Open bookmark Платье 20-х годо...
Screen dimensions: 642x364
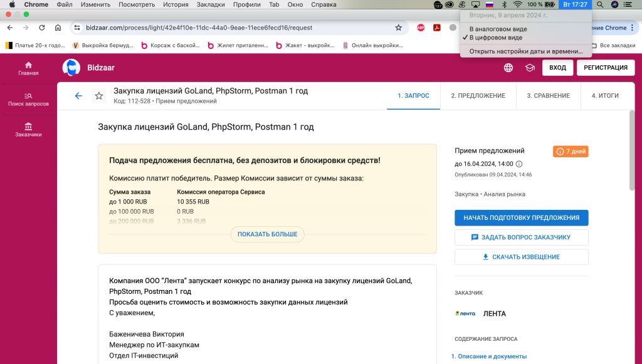35,45
